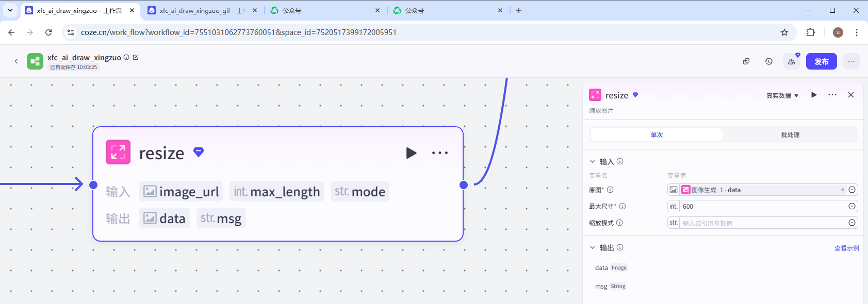Show workflow info next to the title
This screenshot has width=868, height=304.
(126, 57)
